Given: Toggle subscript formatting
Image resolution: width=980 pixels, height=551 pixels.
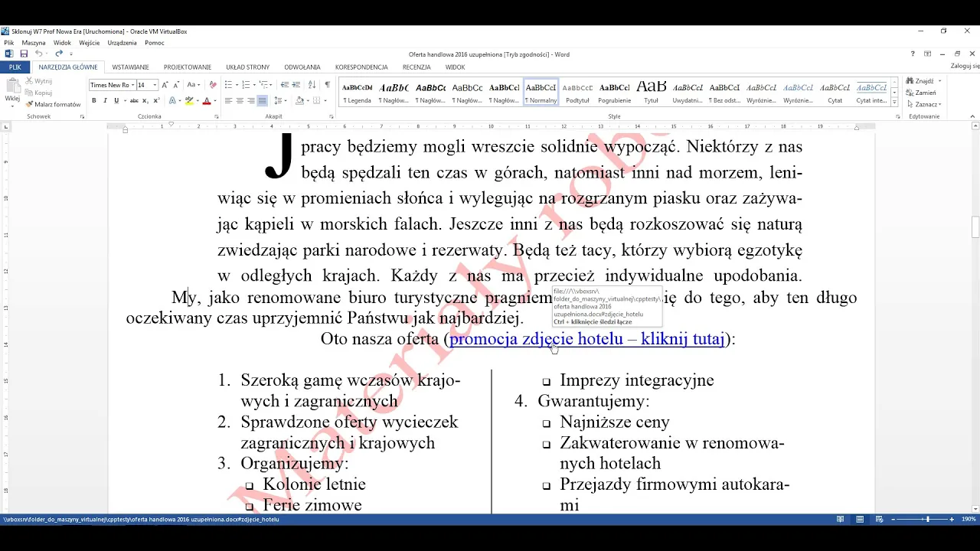Looking at the screenshot, I should click(x=145, y=100).
